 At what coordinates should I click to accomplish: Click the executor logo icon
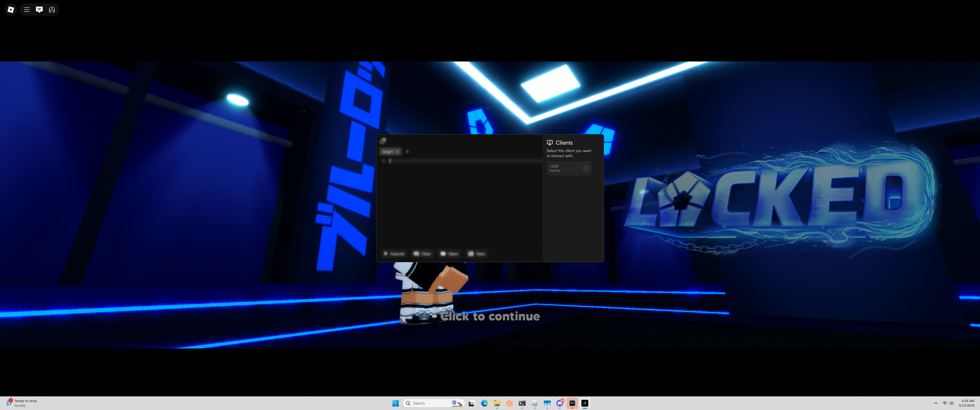(383, 141)
